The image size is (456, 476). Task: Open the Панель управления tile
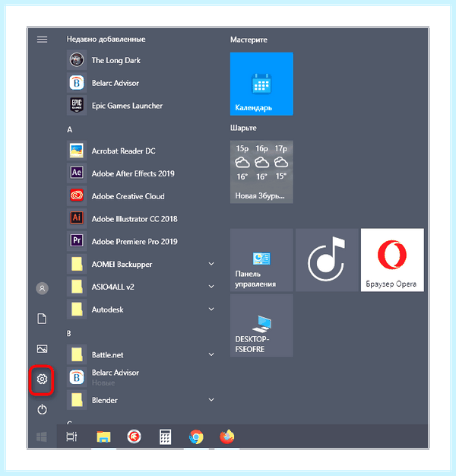[261, 260]
